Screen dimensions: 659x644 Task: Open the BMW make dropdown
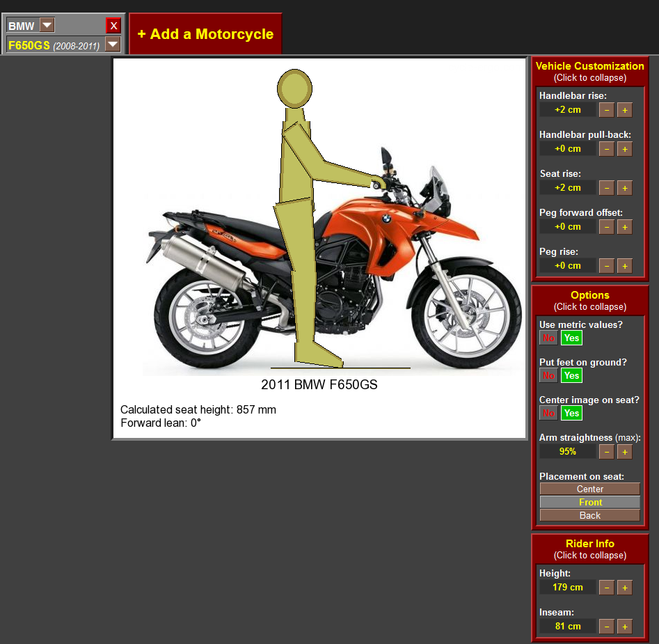(47, 26)
